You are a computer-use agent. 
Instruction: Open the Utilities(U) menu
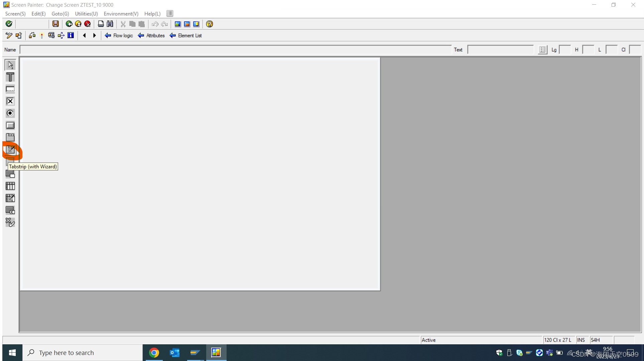(86, 14)
